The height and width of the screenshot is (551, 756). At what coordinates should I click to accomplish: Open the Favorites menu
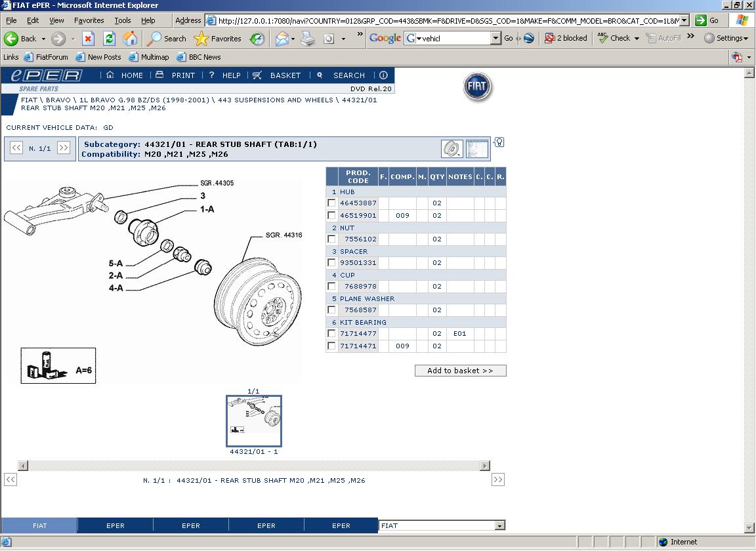click(89, 20)
